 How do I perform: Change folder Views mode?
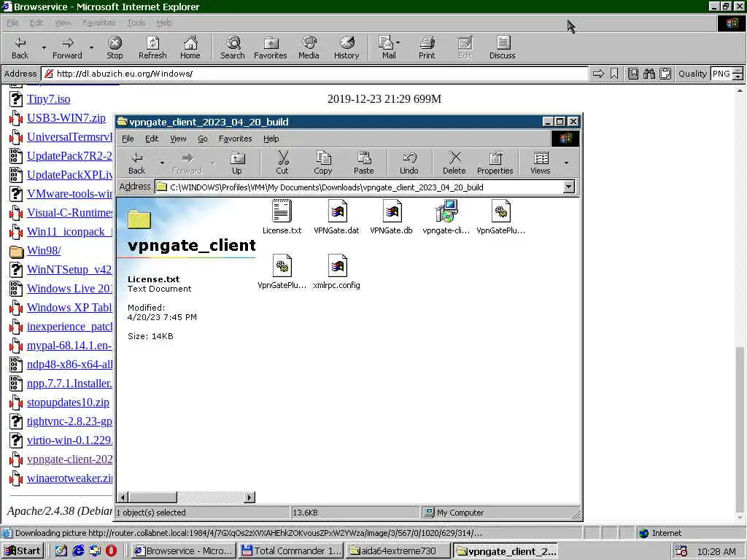pyautogui.click(x=541, y=163)
